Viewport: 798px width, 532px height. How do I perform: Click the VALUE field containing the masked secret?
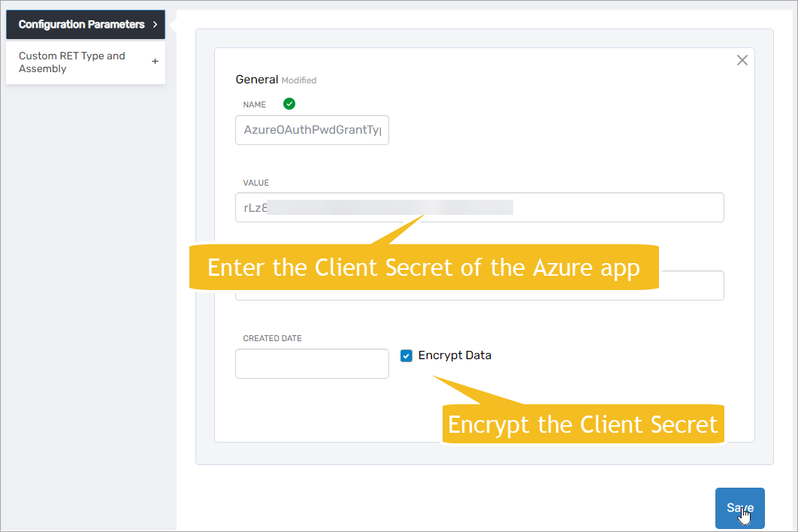(x=479, y=207)
